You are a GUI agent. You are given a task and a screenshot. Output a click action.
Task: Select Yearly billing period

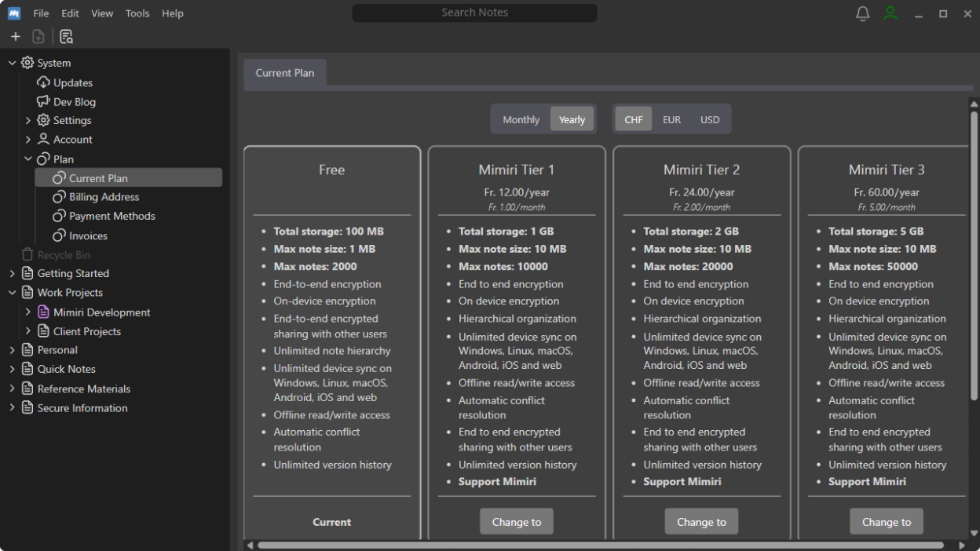click(572, 119)
